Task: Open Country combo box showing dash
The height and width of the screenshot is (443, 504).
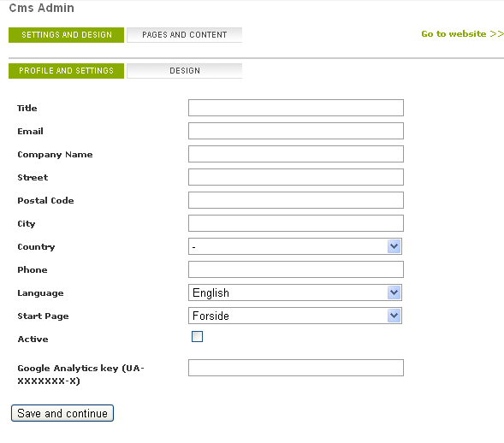Action: tap(295, 246)
